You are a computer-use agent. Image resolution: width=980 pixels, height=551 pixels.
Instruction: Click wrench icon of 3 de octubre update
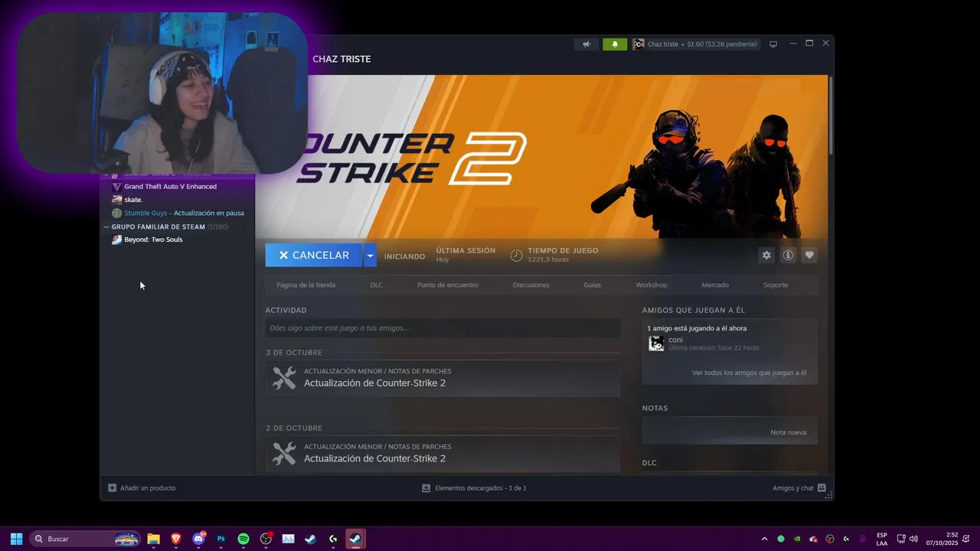(284, 378)
